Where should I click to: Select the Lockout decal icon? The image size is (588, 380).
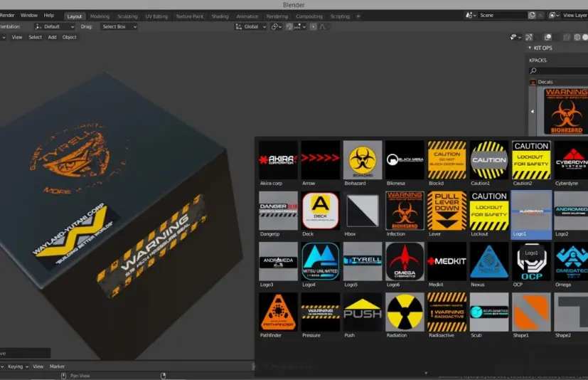[x=489, y=211]
